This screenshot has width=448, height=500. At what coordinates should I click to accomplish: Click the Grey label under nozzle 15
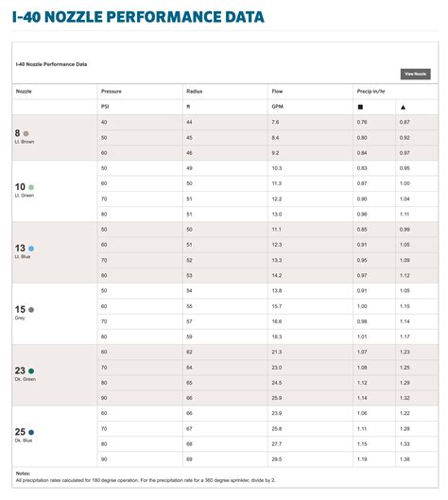pos(20,318)
